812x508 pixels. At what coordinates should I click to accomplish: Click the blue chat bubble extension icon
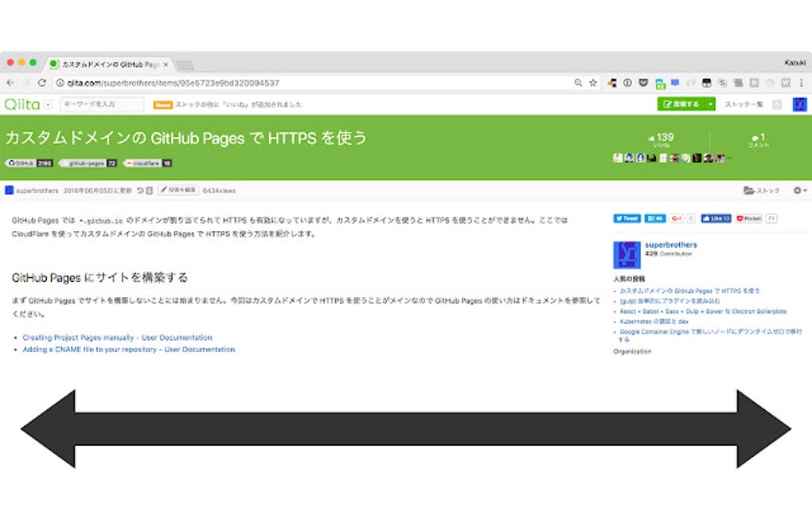[675, 83]
